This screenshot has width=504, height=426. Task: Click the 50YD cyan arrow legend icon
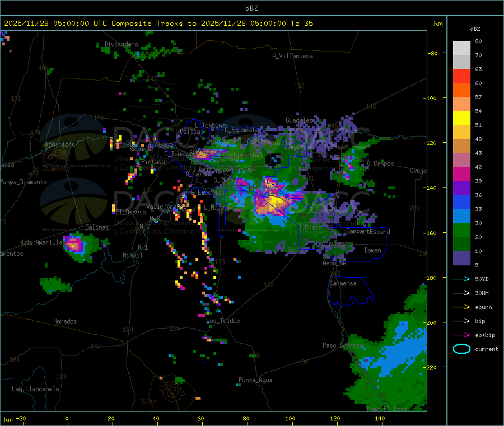click(x=461, y=279)
